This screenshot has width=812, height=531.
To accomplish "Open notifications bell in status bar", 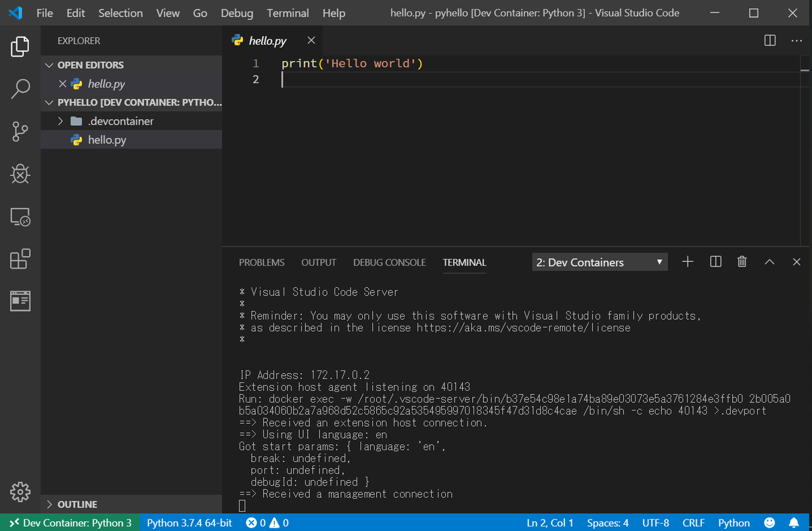I will point(794,523).
